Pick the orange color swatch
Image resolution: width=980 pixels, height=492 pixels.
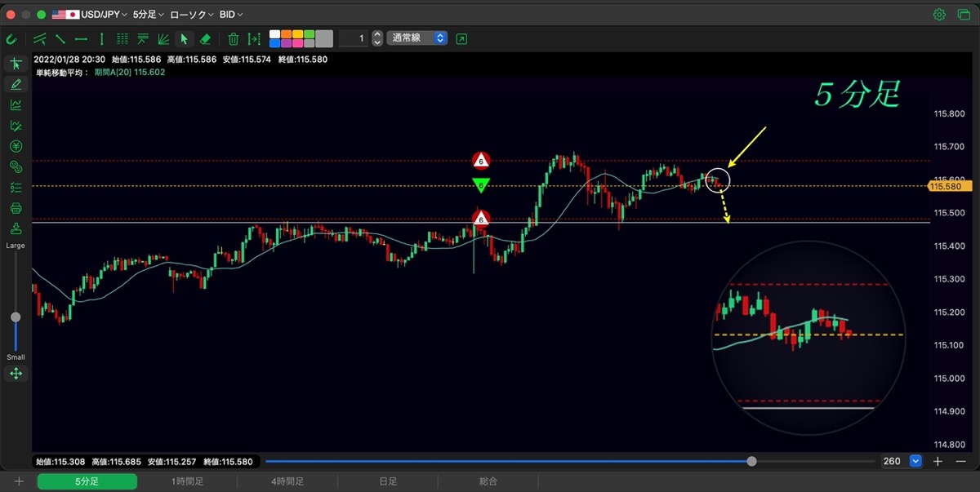pyautogui.click(x=286, y=34)
